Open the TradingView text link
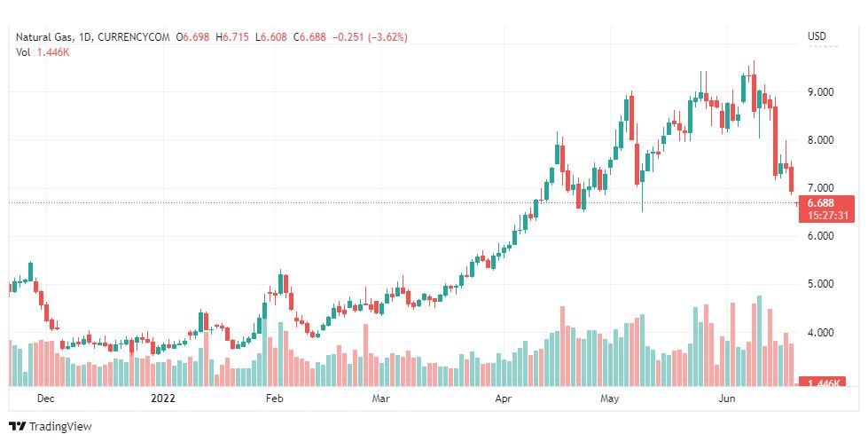Viewport: 868px width, 442px height. tap(59, 427)
